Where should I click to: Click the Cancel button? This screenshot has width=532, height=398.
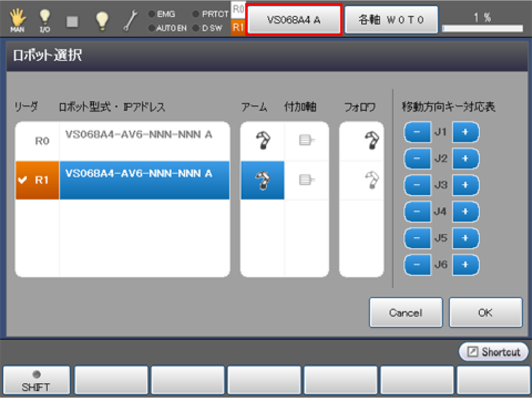click(x=406, y=313)
